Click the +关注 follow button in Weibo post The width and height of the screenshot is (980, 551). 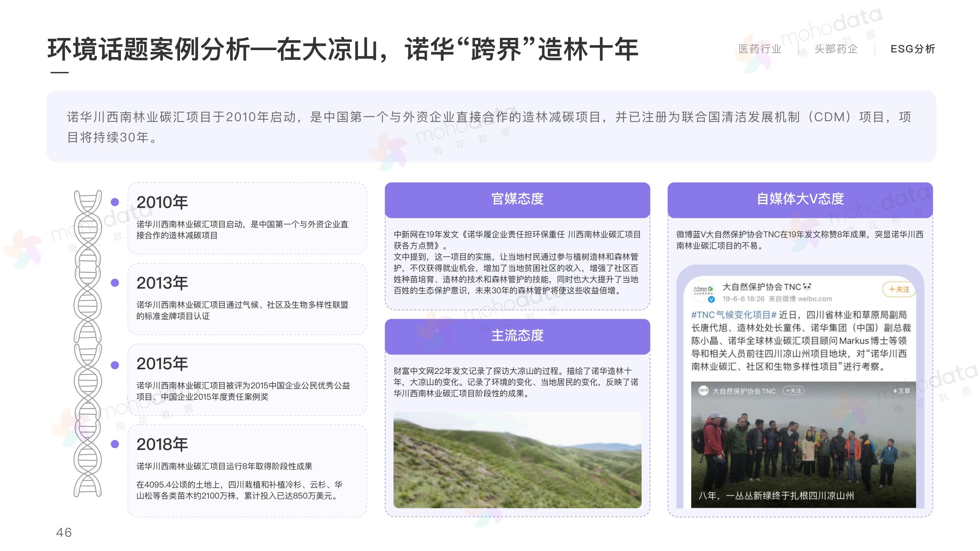click(x=898, y=289)
